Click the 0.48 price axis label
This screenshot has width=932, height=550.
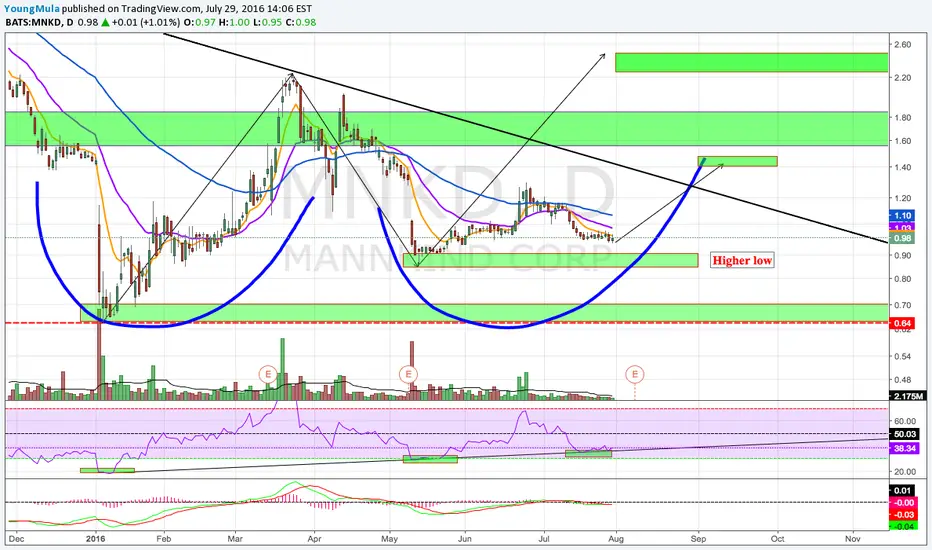(902, 380)
